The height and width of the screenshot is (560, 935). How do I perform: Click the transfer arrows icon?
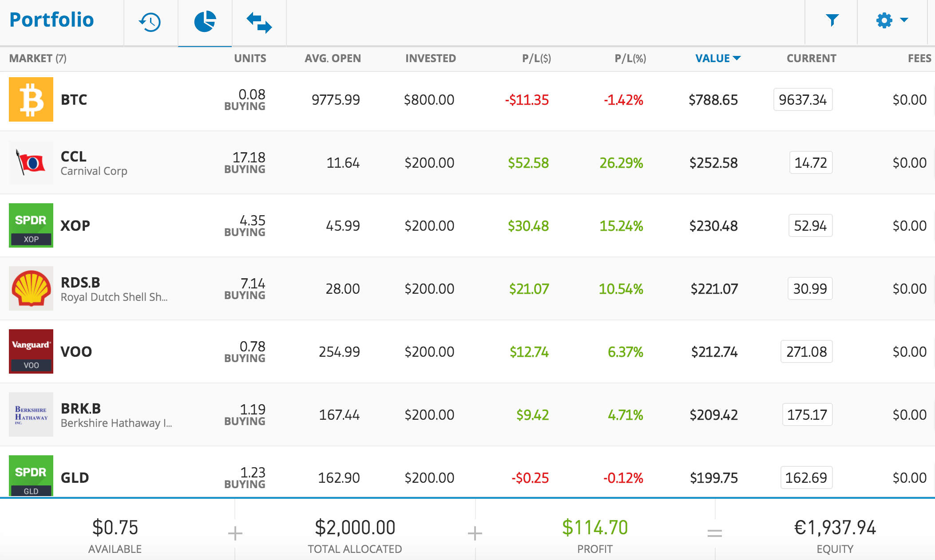tap(259, 23)
